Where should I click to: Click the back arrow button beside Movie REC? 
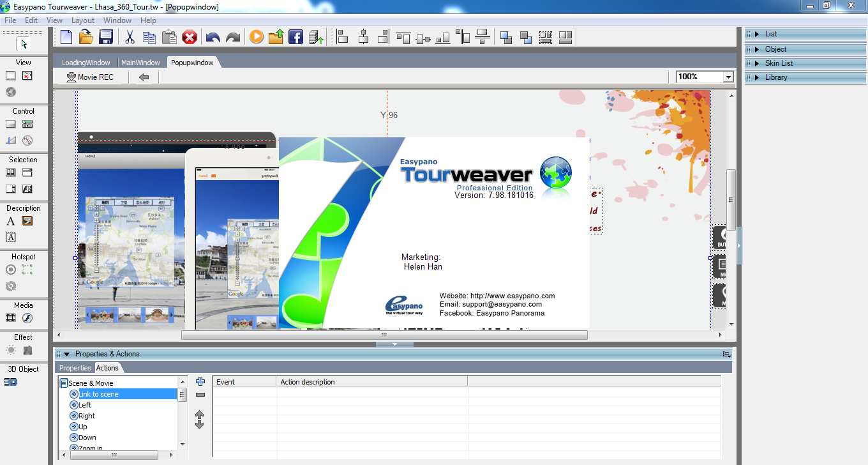pyautogui.click(x=144, y=77)
